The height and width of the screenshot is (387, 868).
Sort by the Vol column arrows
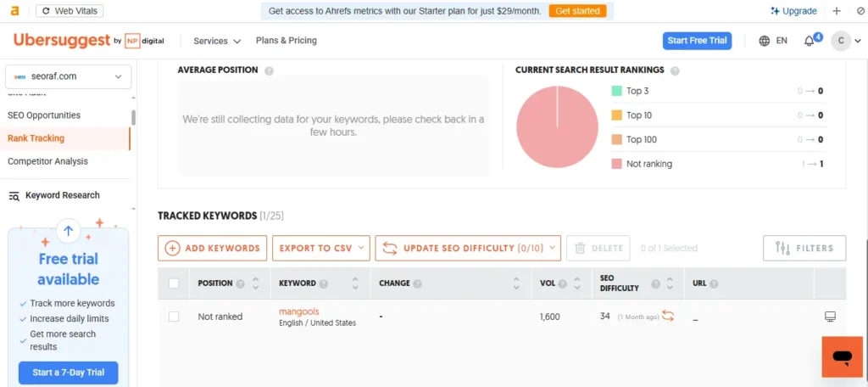577,283
